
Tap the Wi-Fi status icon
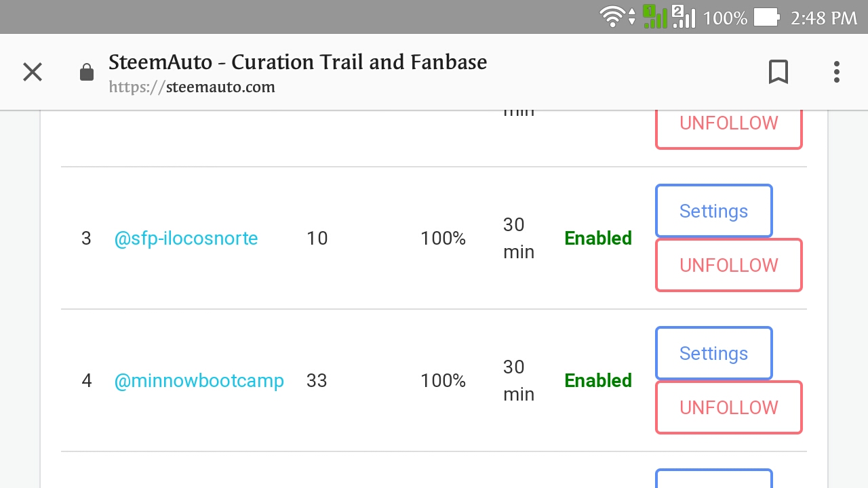click(612, 17)
